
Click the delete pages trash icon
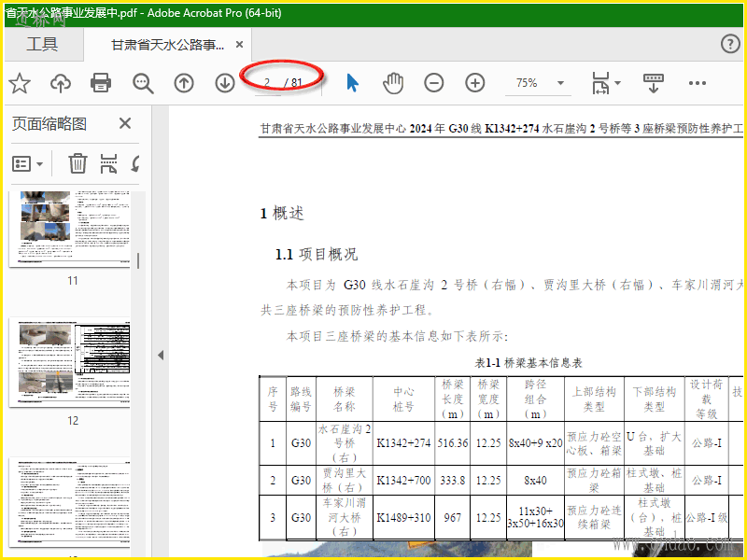pos(78,163)
